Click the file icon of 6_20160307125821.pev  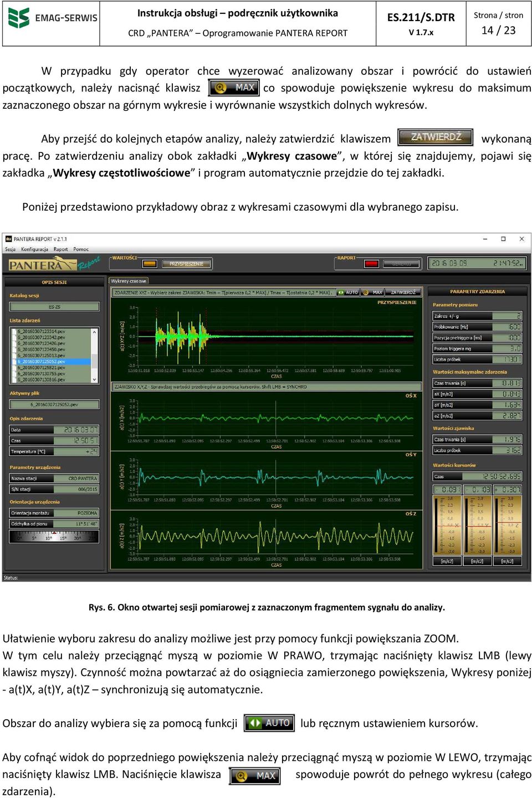[14, 368]
